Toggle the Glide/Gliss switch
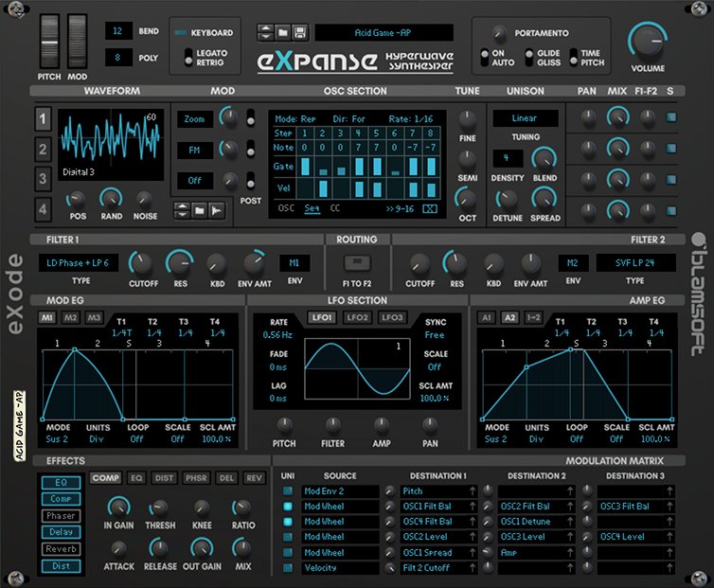 tap(528, 58)
